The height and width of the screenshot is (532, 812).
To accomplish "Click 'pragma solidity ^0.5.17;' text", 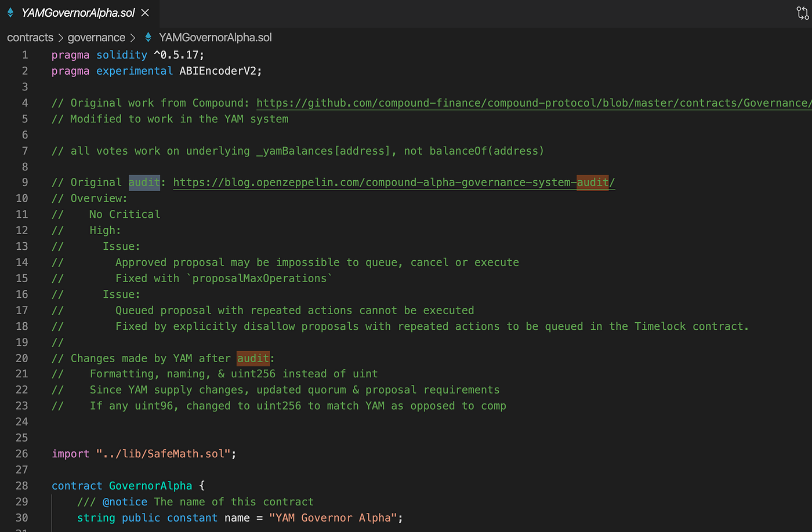I will point(128,55).
